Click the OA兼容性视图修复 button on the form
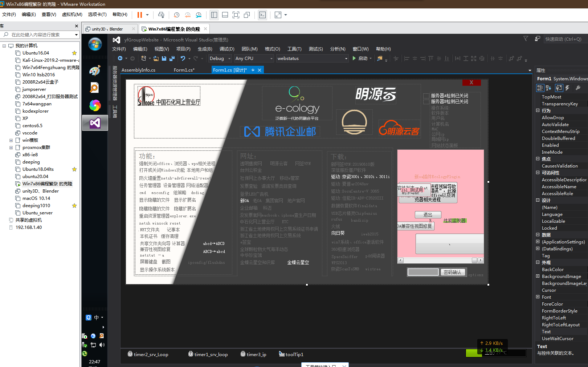 tap(416, 226)
